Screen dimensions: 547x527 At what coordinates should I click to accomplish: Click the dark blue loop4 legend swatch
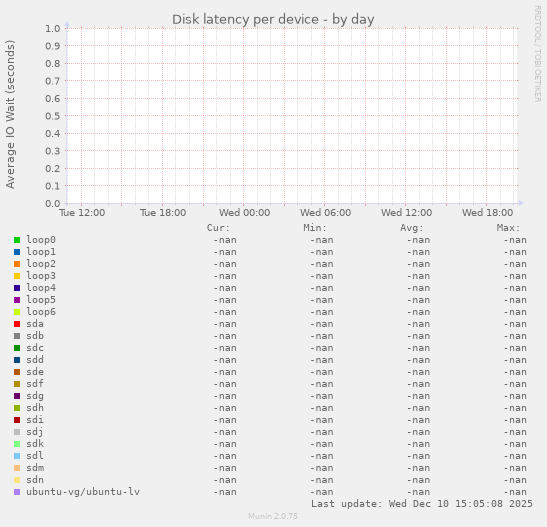pos(17,288)
